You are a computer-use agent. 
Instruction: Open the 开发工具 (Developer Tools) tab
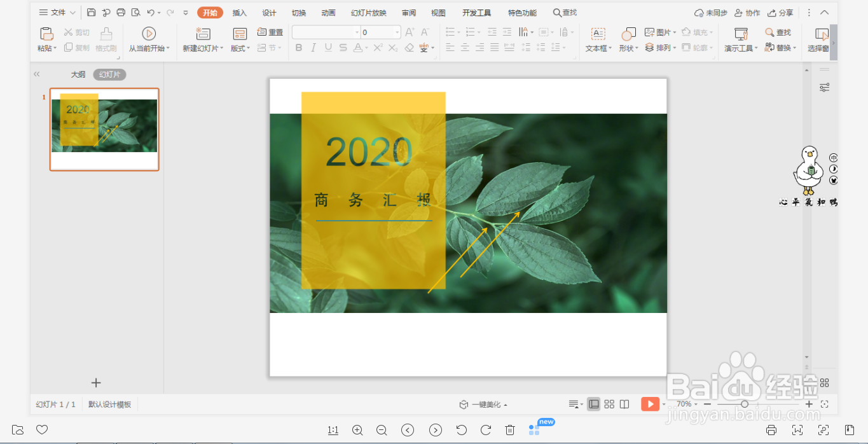tap(476, 13)
